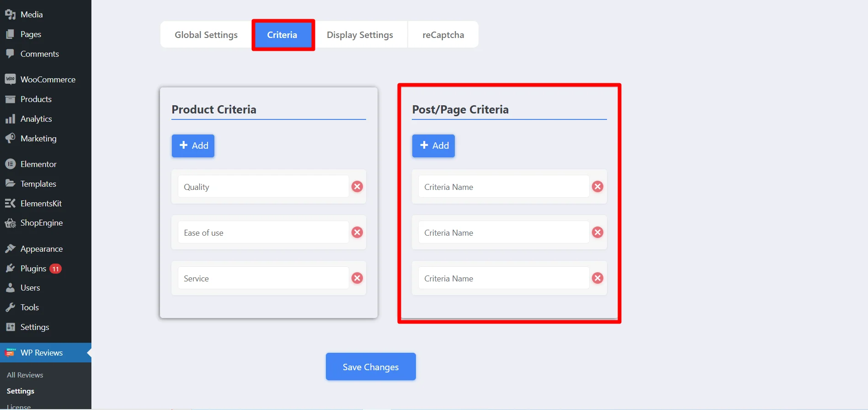Open Settings under WP Reviews

pyautogui.click(x=21, y=391)
